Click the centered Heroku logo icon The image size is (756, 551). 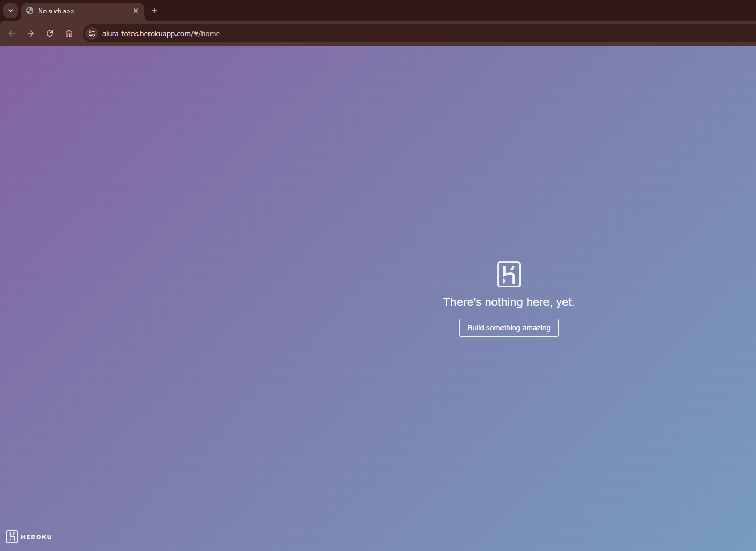(x=509, y=274)
